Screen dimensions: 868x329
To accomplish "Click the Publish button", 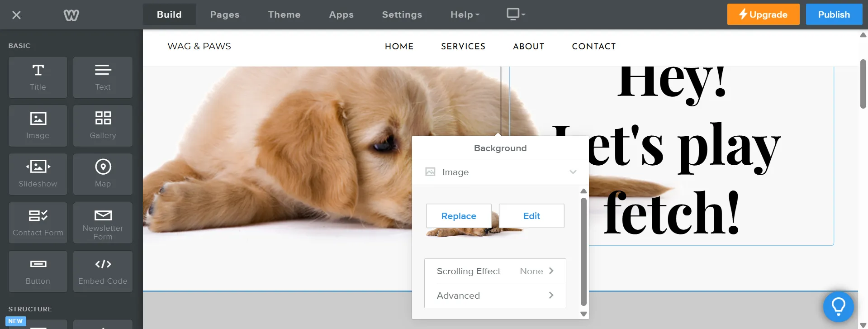I will [834, 14].
